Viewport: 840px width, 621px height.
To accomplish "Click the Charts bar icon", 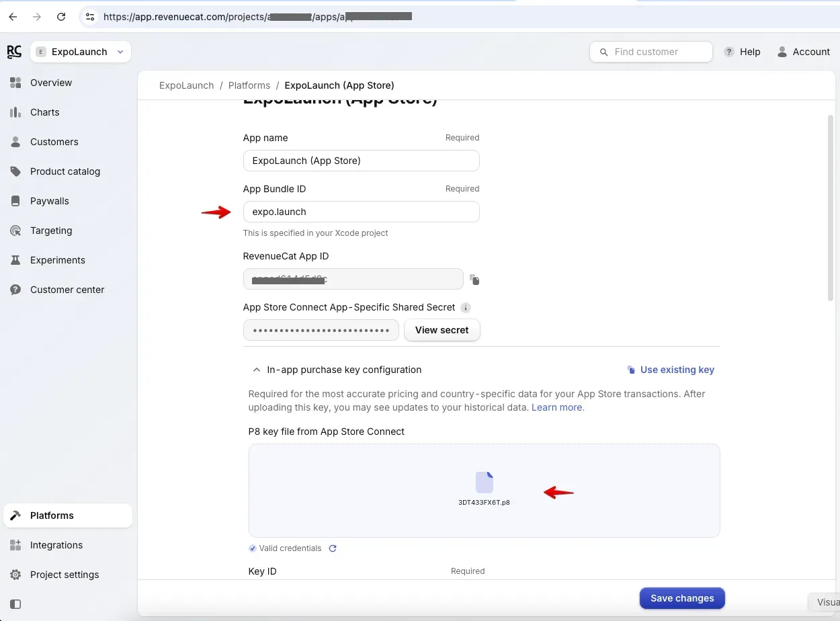I will tap(15, 112).
